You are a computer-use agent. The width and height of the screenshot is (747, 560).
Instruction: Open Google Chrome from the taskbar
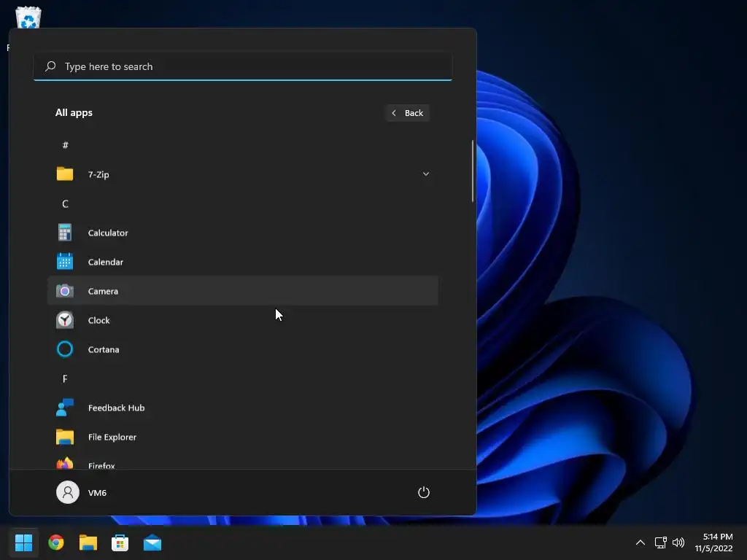click(56, 542)
